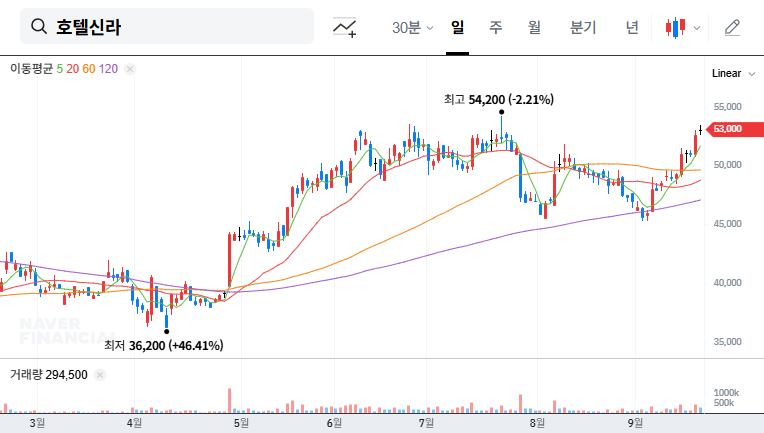Select the 일 daily tab
The height and width of the screenshot is (433, 764).
(x=458, y=27)
